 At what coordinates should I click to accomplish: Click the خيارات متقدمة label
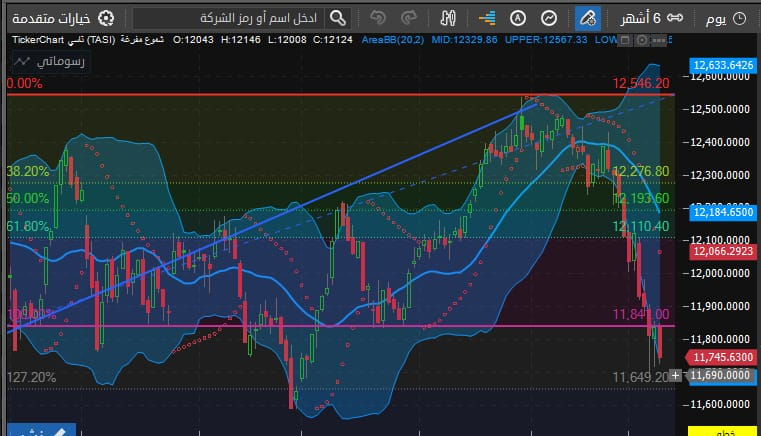tap(51, 18)
